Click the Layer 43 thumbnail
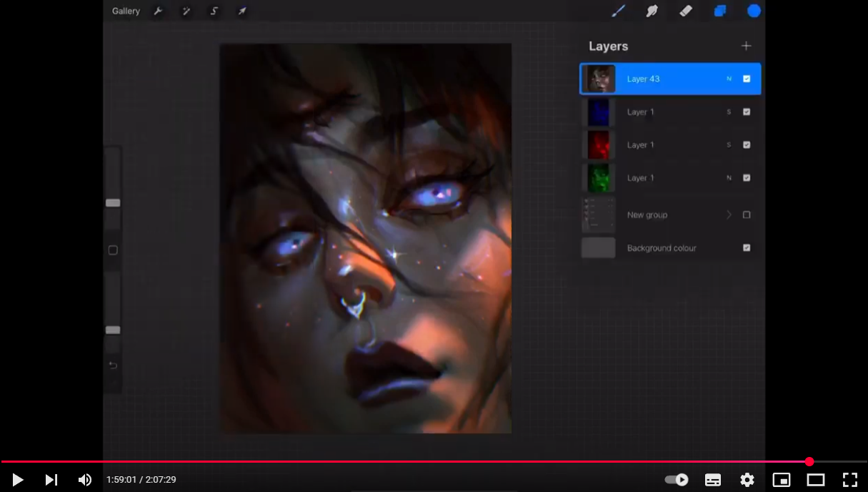 click(x=599, y=79)
